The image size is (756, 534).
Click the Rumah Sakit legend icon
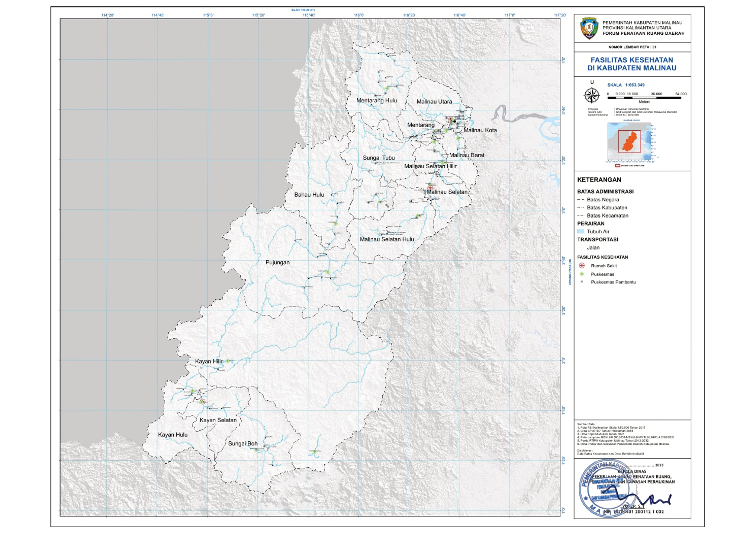pyautogui.click(x=582, y=265)
